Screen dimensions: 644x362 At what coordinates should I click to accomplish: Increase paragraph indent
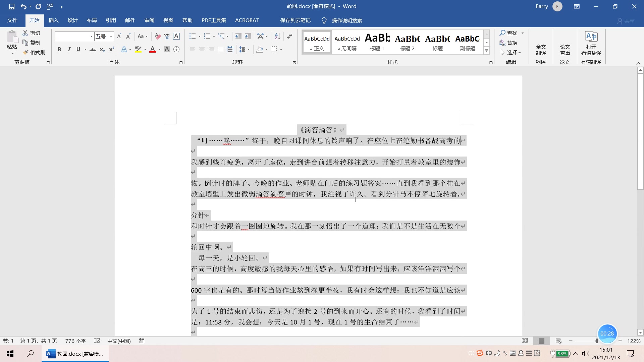[x=248, y=36]
